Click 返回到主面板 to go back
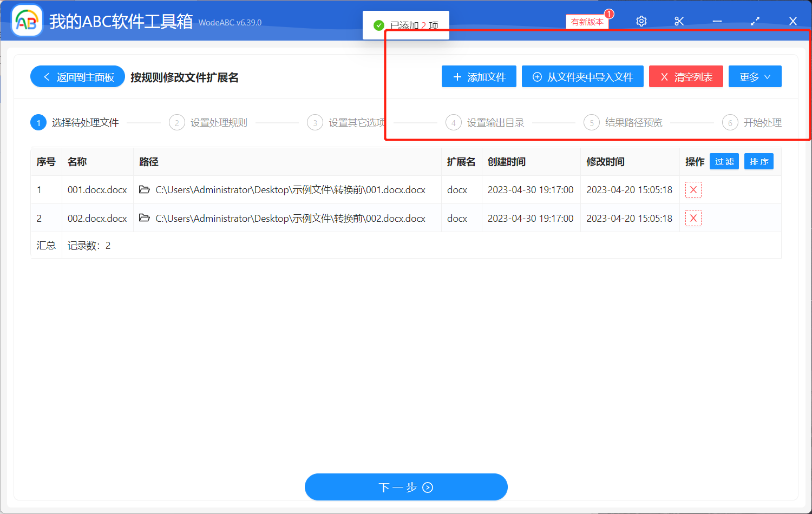 point(77,76)
